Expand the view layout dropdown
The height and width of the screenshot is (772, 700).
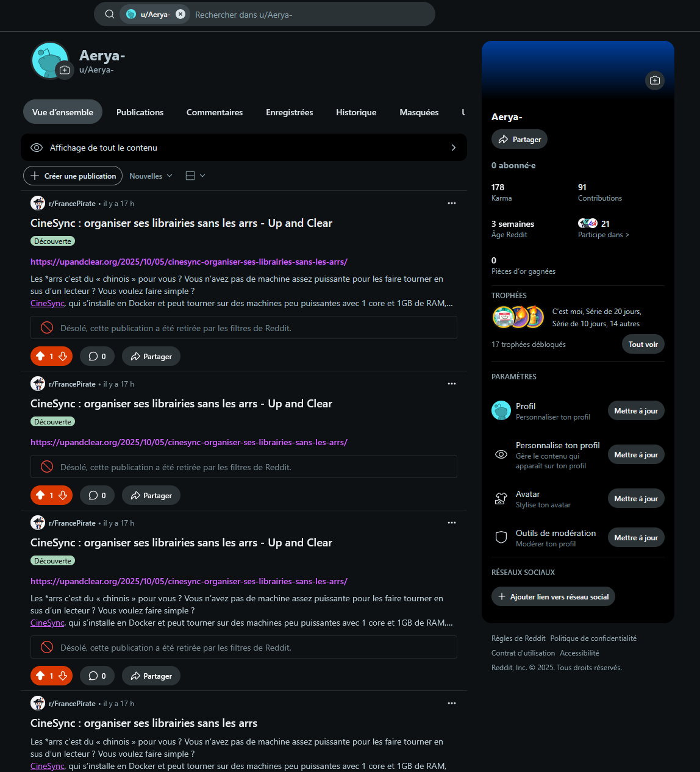point(195,176)
